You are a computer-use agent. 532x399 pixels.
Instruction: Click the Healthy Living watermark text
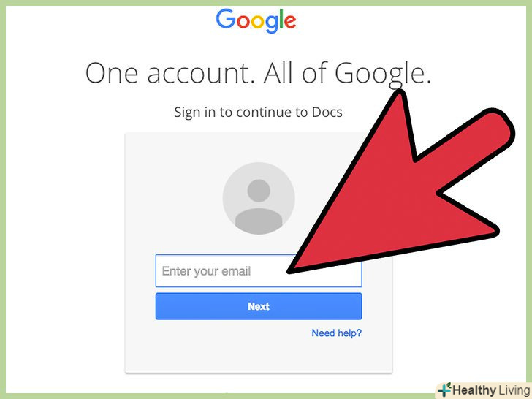tap(491, 389)
